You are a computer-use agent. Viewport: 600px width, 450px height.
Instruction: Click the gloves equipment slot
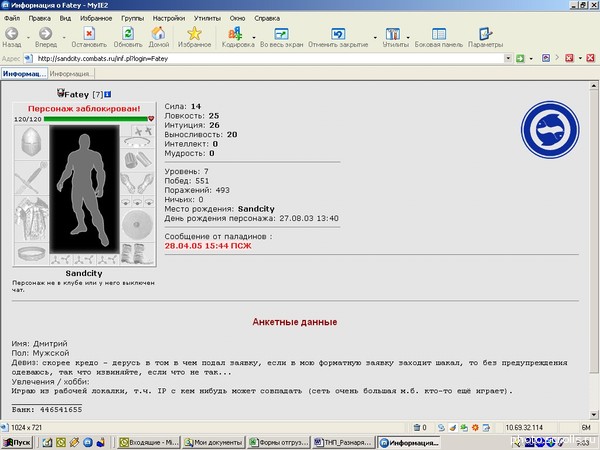coord(137,183)
